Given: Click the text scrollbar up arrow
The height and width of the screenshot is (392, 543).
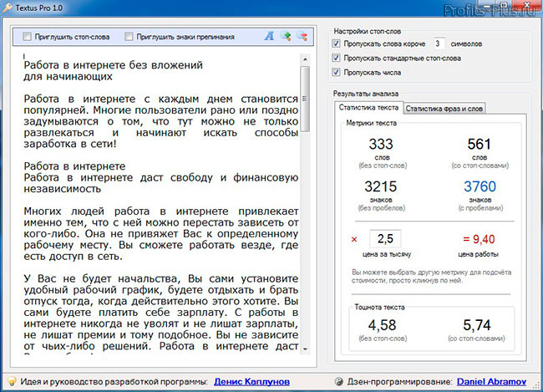Looking at the screenshot, I should tap(305, 59).
